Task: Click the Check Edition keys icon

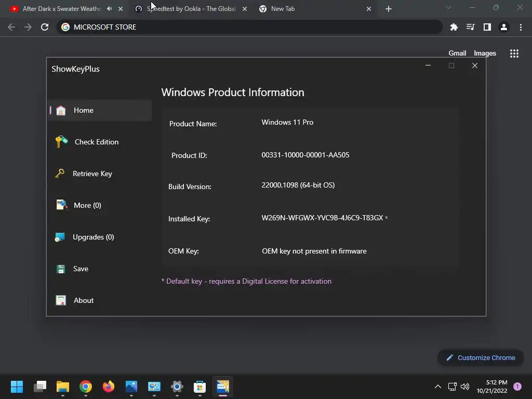Action: coord(61,141)
